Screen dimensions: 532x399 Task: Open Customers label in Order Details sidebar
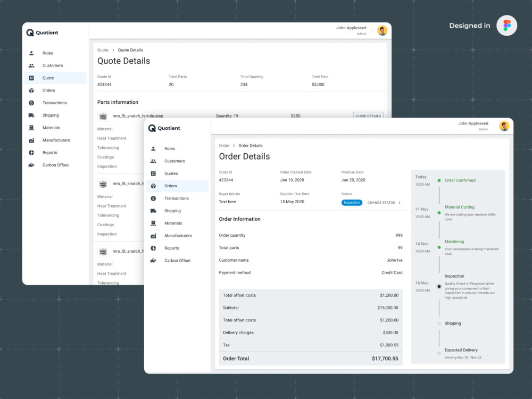point(174,161)
